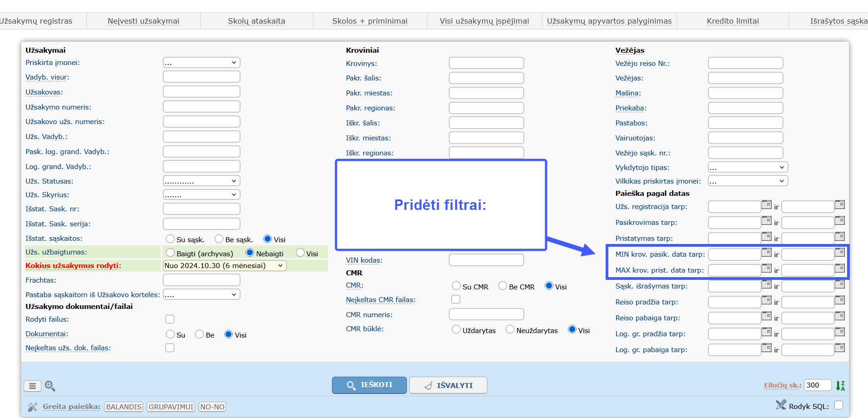Screen dimensions: 868x418
Task: Switch to Kredito limitai tab
Action: coord(733,21)
